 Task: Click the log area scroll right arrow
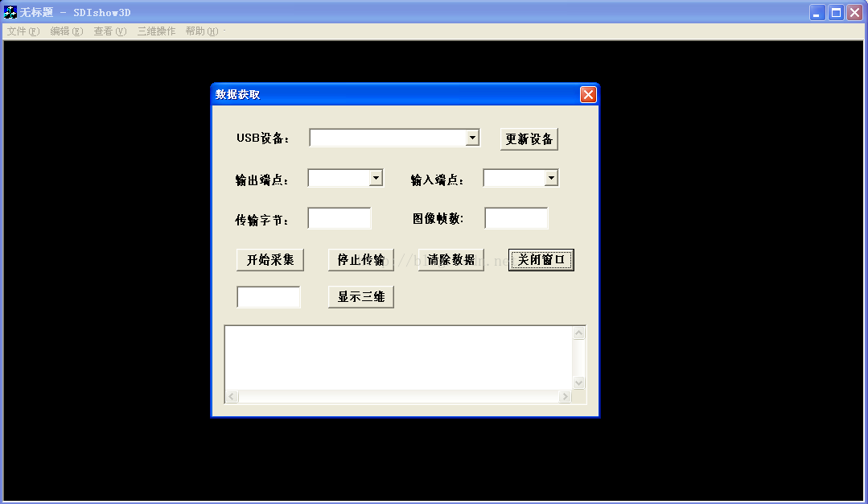point(565,397)
